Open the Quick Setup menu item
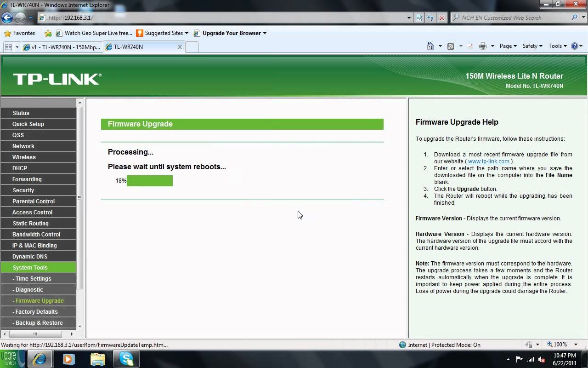This screenshot has width=588, height=368. pos(38,124)
